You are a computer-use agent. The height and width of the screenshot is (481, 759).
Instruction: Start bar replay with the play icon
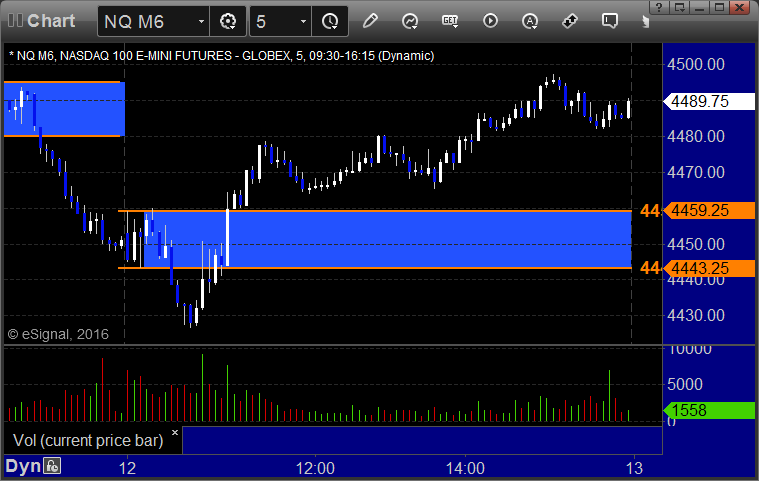pyautogui.click(x=490, y=21)
